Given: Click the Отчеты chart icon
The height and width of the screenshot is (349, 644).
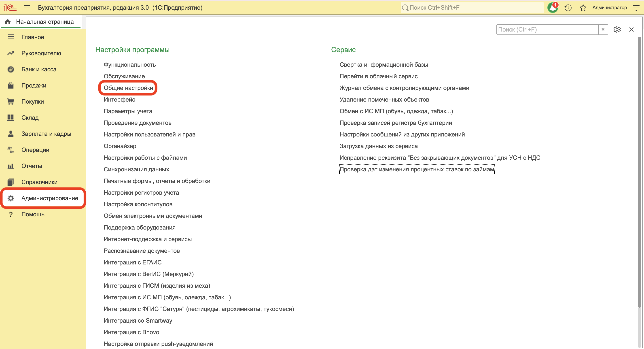Looking at the screenshot, I should pyautogui.click(x=11, y=166).
